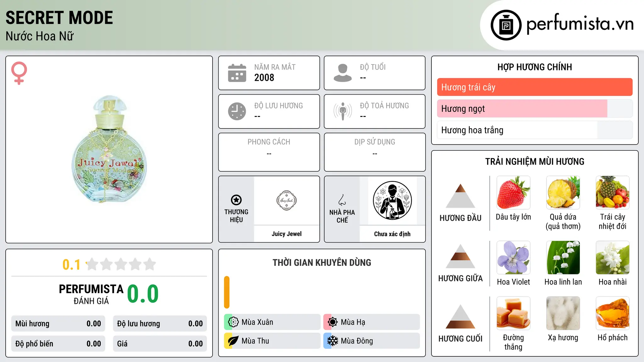Viewport: 644px width, 362px height.
Task: Click the Secret Mode perfume bottle photo
Action: [109, 149]
